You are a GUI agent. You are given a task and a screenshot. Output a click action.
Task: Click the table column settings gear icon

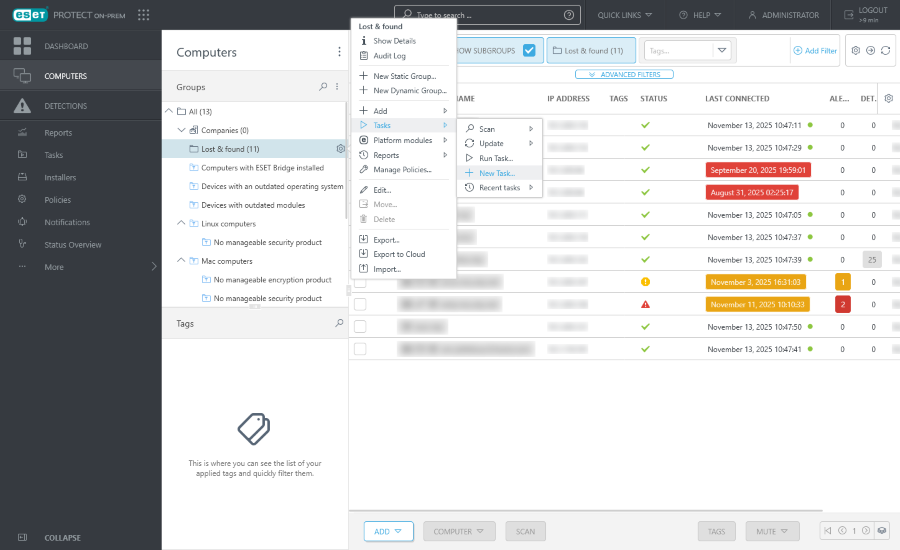coord(888,99)
